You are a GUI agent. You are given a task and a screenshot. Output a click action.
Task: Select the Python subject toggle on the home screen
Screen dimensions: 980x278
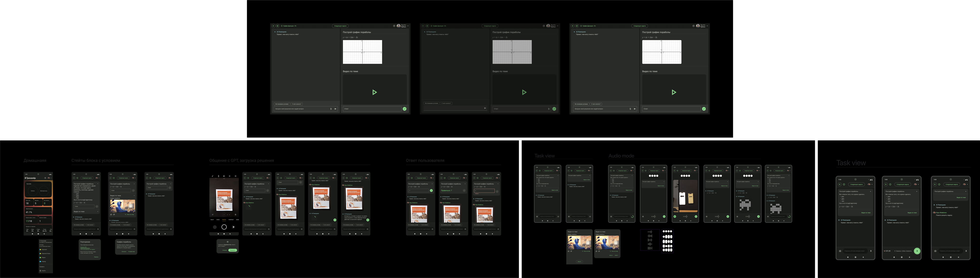point(33,191)
